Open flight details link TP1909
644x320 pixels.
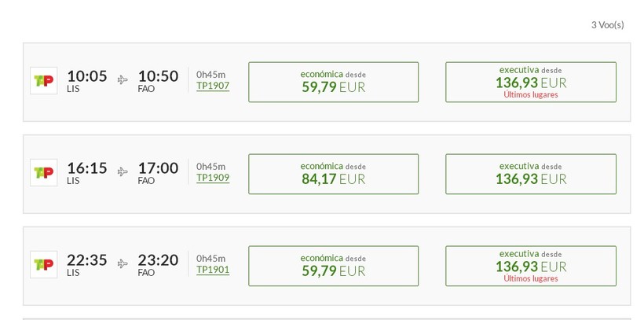(x=213, y=178)
